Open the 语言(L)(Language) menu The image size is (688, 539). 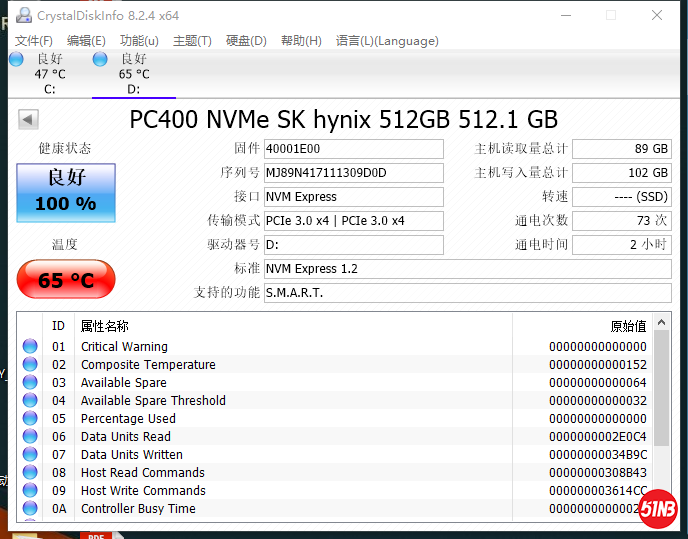(387, 41)
